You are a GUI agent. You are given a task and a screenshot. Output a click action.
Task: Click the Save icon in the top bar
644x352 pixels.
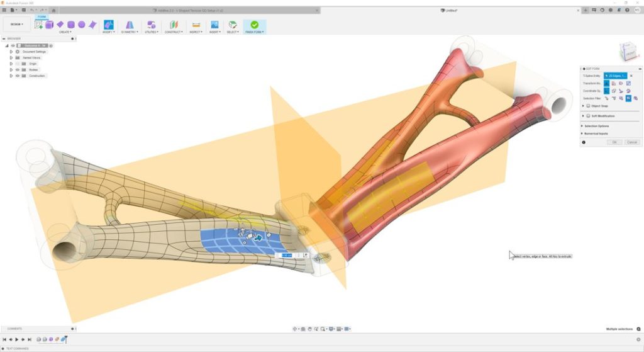[23, 10]
